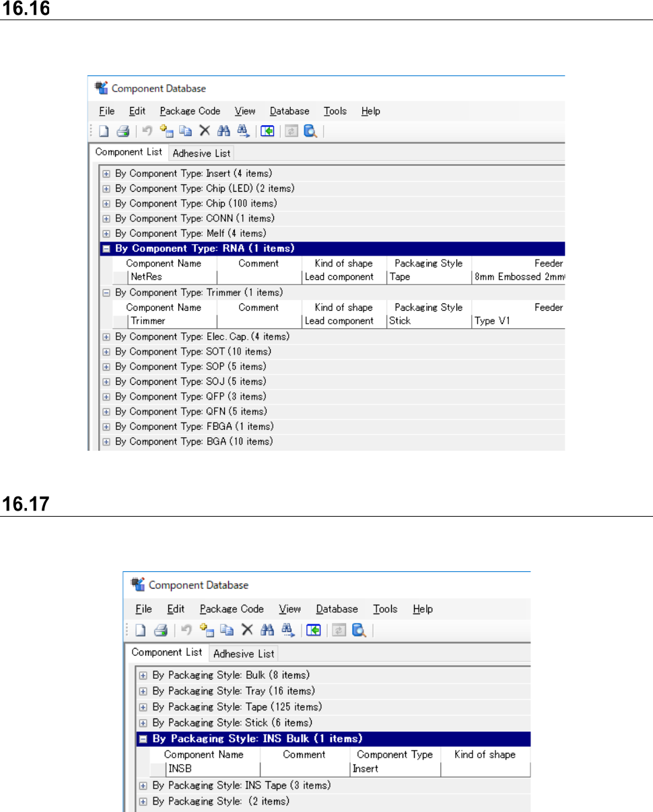Screen dimensions: 653x812
Task: Click the Delete X icon in the 16.17 toolbar
Action: 247,630
